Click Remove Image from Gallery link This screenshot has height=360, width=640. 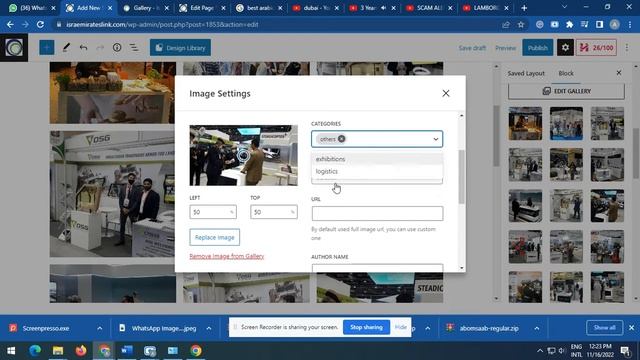click(227, 256)
